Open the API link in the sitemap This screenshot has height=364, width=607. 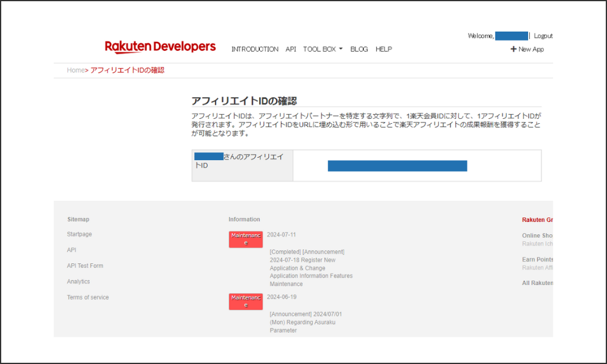(72, 250)
